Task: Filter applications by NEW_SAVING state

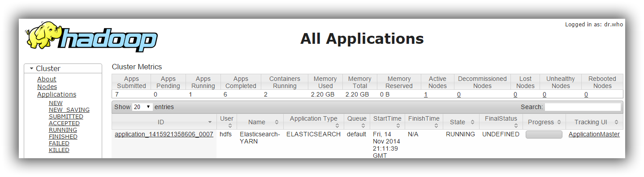Action: [x=69, y=110]
